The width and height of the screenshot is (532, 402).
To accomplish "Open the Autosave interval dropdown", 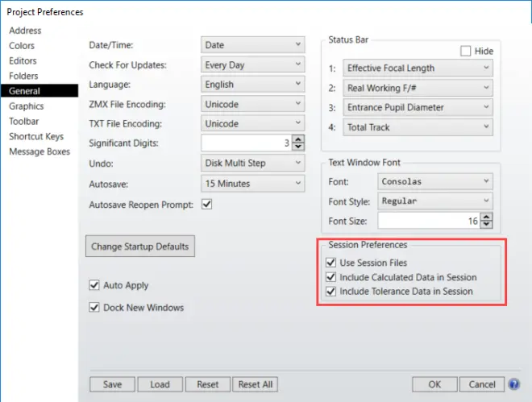I will 253,184.
